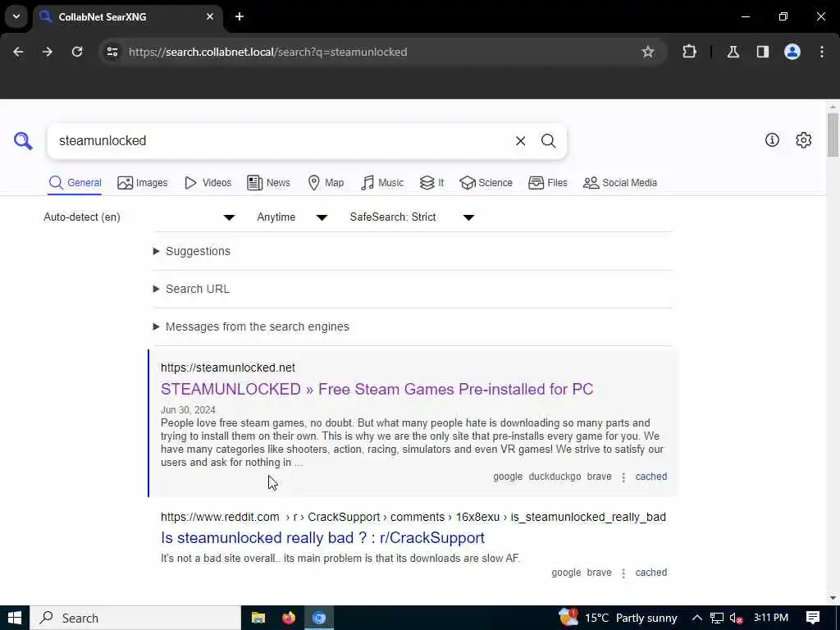Viewport: 840px width, 630px height.
Task: View site information icon in address bar
Action: (x=112, y=52)
